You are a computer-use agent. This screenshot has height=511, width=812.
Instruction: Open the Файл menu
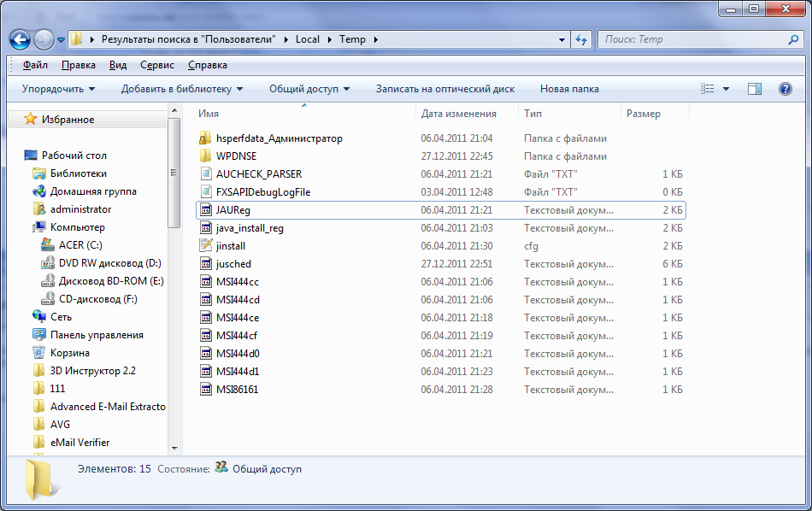(35, 65)
